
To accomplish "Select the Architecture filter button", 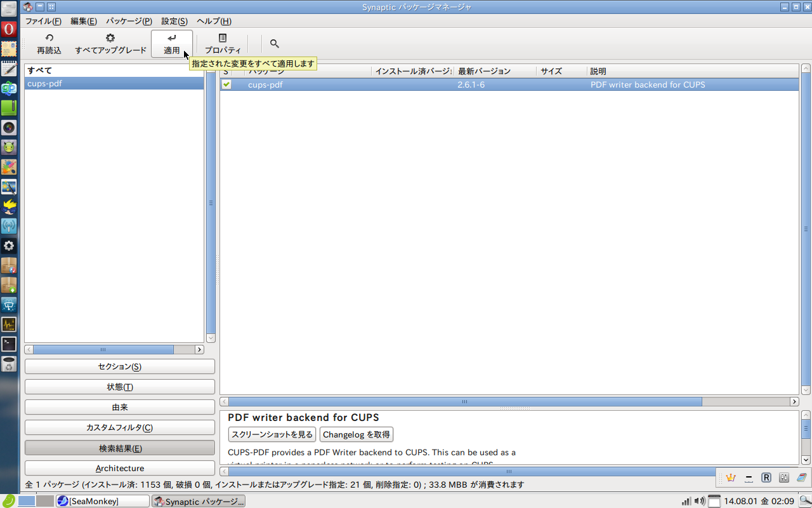I will click(x=120, y=468).
